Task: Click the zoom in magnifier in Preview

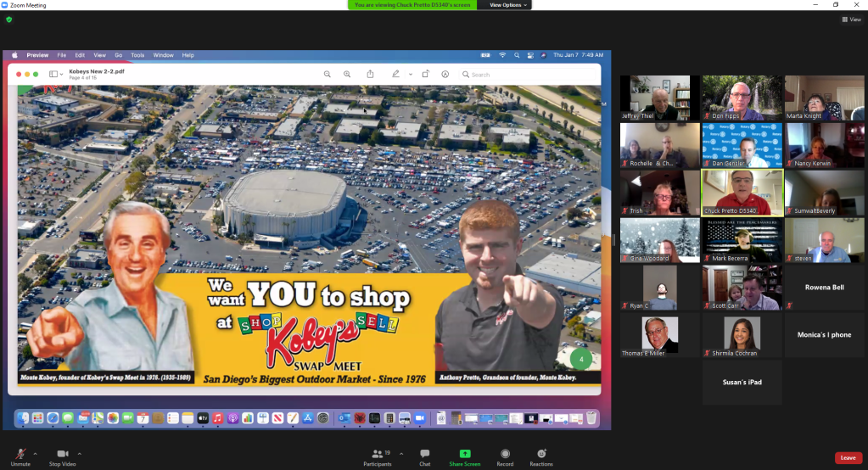Action: [x=347, y=75]
